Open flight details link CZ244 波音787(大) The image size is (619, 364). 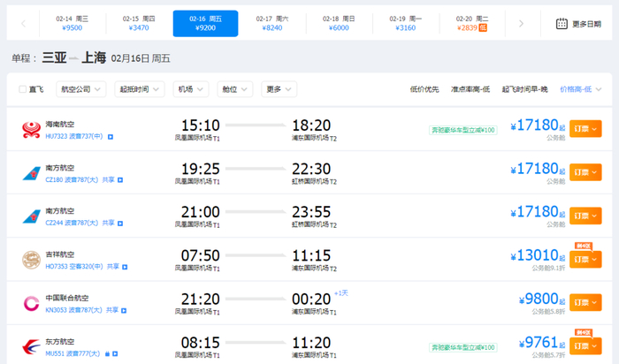(x=72, y=224)
